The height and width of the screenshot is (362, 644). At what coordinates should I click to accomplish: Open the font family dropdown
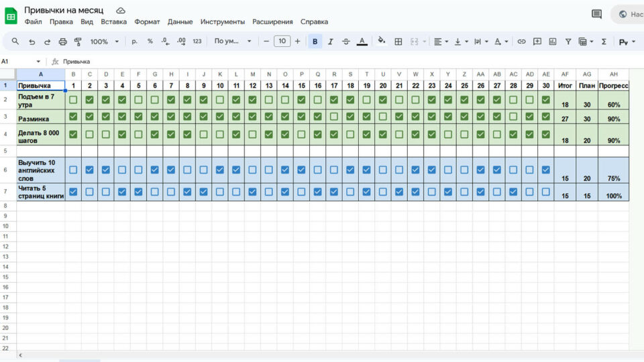(x=233, y=42)
